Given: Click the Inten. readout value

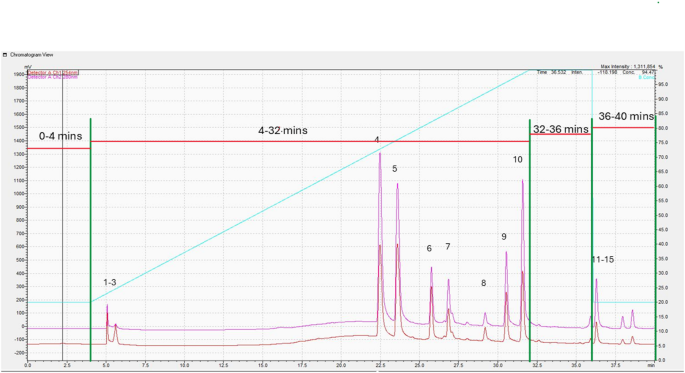Looking at the screenshot, I should click(x=607, y=72).
